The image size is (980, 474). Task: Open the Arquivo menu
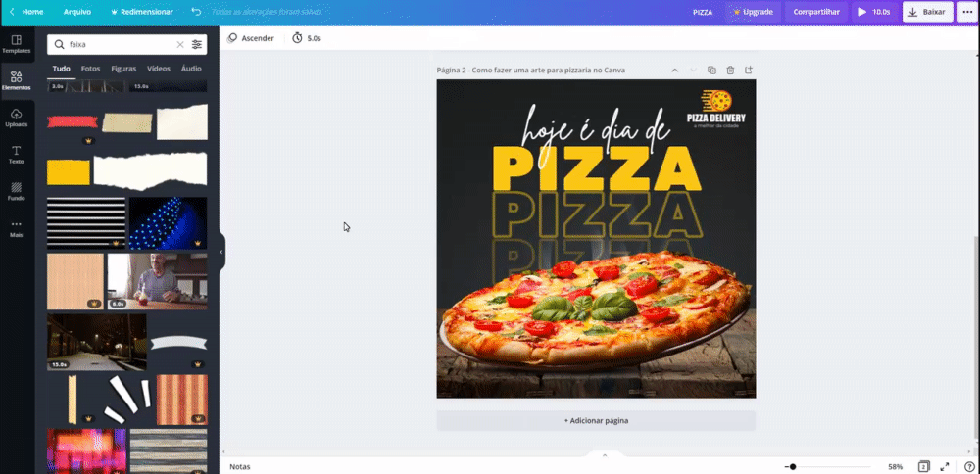76,11
